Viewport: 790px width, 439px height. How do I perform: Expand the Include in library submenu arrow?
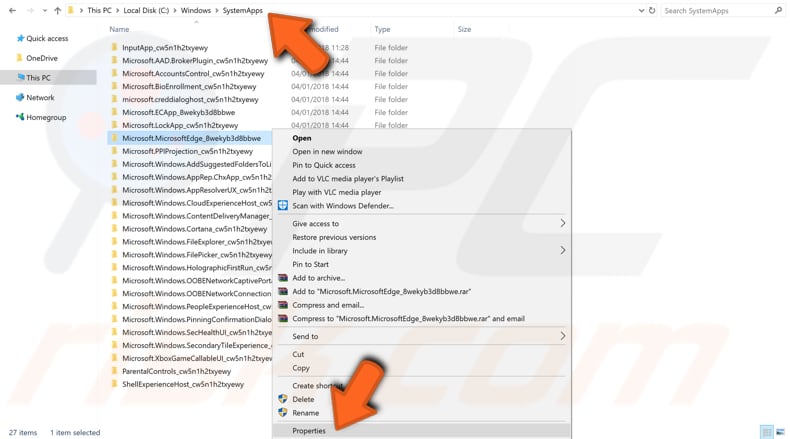click(x=563, y=250)
